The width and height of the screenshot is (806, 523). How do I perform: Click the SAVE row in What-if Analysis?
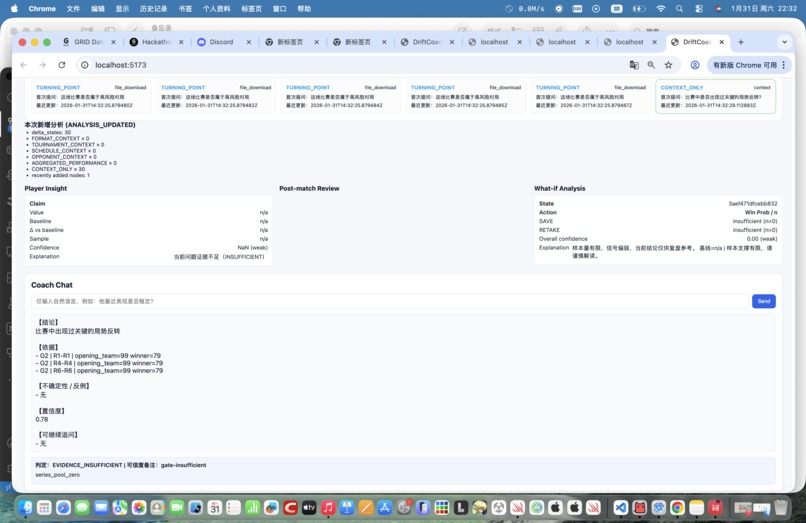pos(658,221)
